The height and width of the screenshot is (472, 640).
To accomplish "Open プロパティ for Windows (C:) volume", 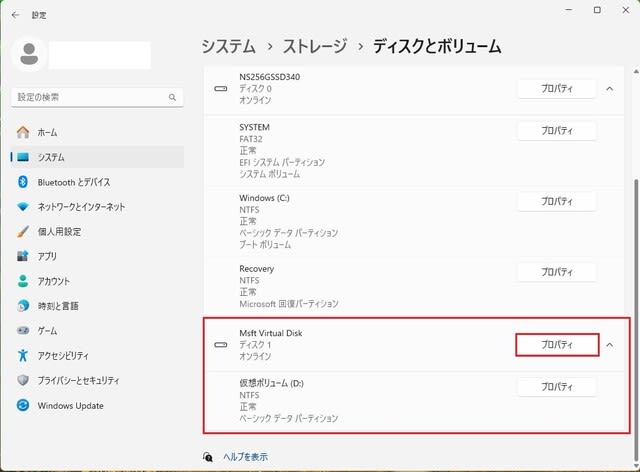I will click(x=557, y=202).
